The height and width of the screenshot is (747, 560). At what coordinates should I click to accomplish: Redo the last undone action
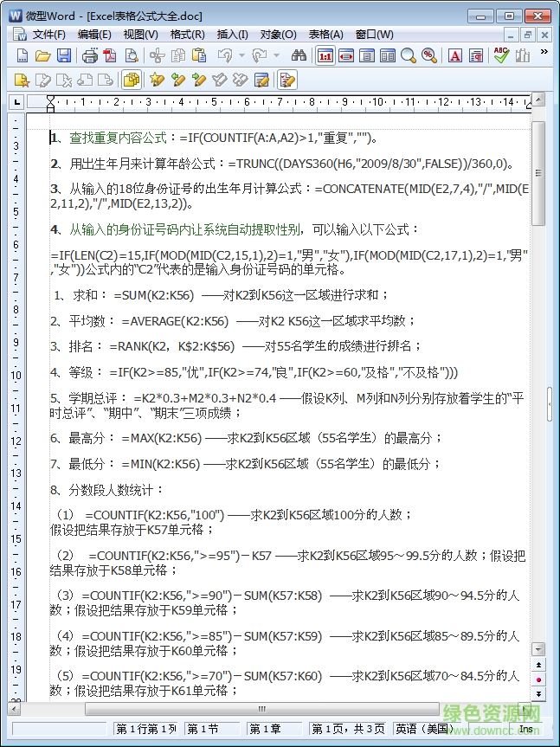point(260,55)
